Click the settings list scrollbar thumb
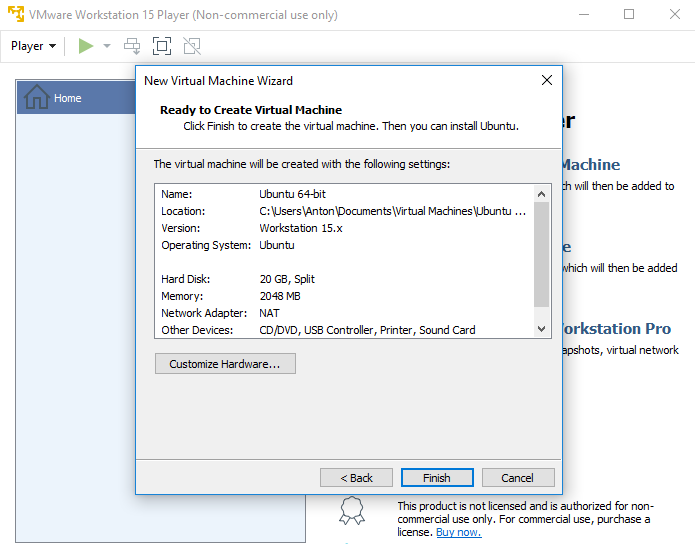695x555 pixels. [541, 254]
